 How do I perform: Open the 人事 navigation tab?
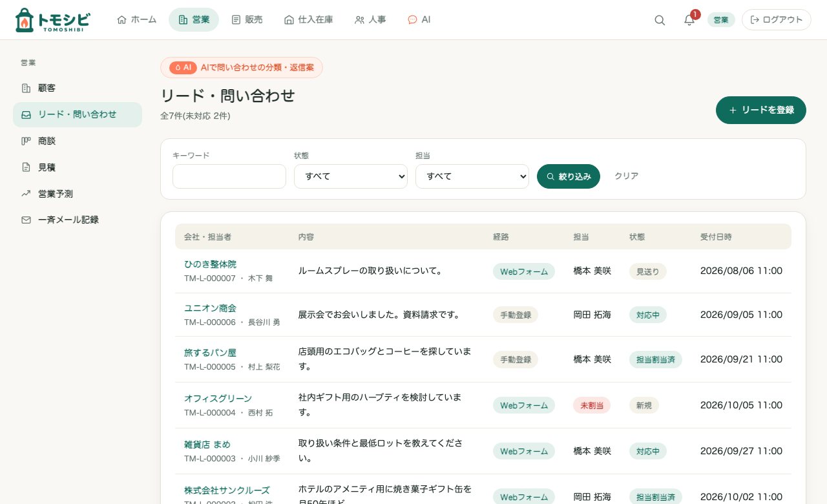pos(370,20)
